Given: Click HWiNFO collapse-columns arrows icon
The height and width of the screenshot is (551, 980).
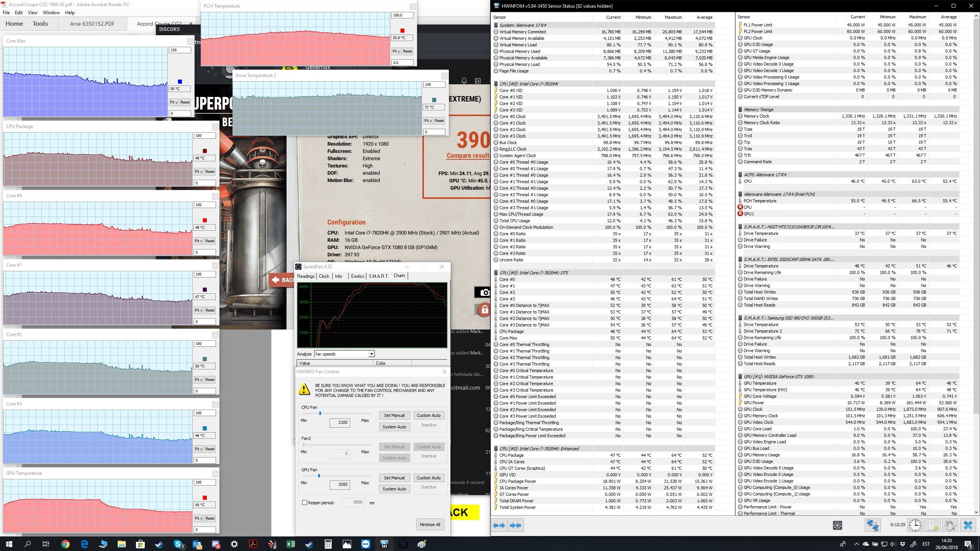Looking at the screenshot, I should 515,525.
